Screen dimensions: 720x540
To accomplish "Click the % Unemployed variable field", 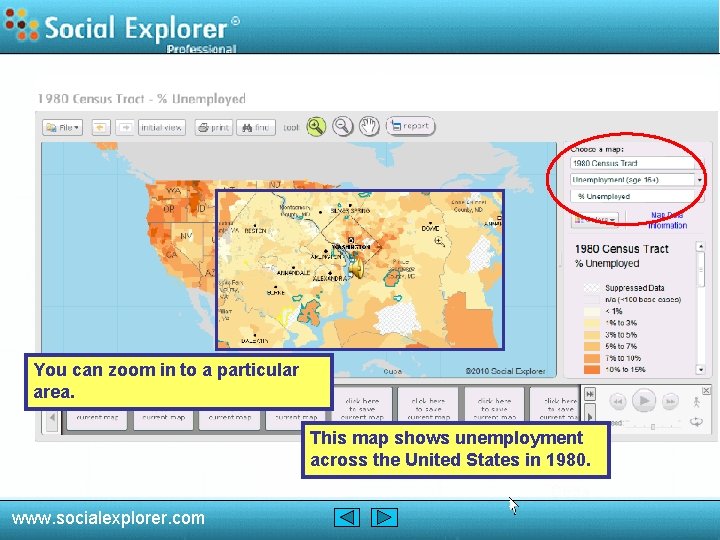I will click(633, 196).
